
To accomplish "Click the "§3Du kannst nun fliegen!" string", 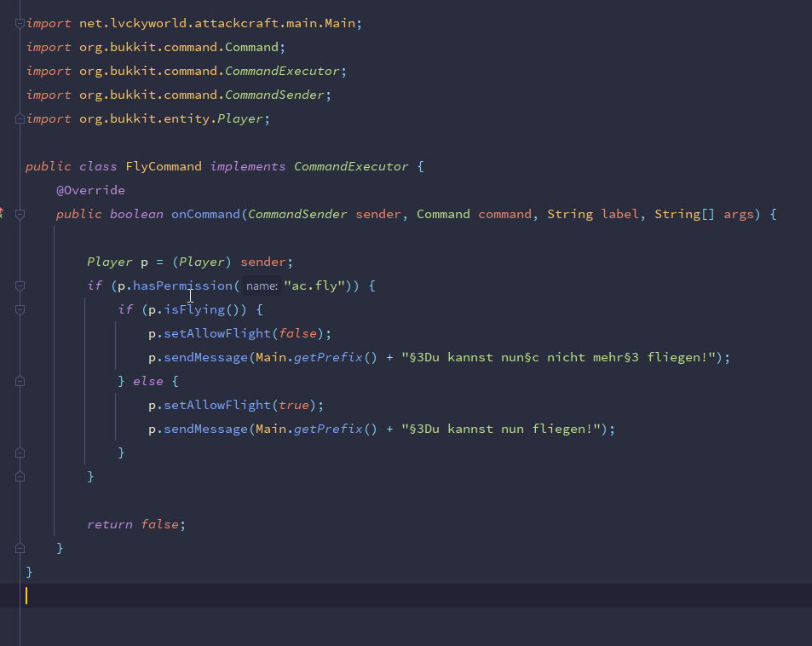I will point(502,430).
